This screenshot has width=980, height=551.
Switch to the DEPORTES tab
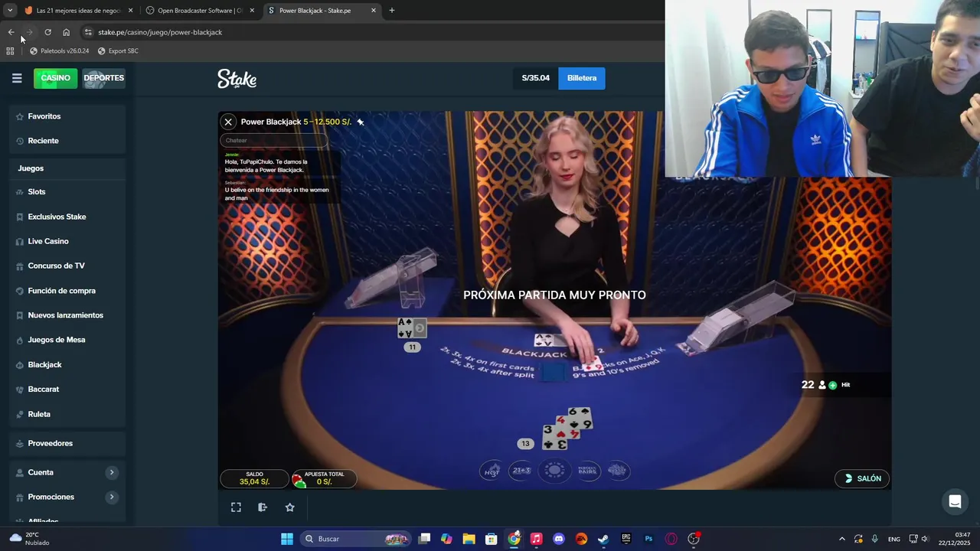tap(103, 78)
